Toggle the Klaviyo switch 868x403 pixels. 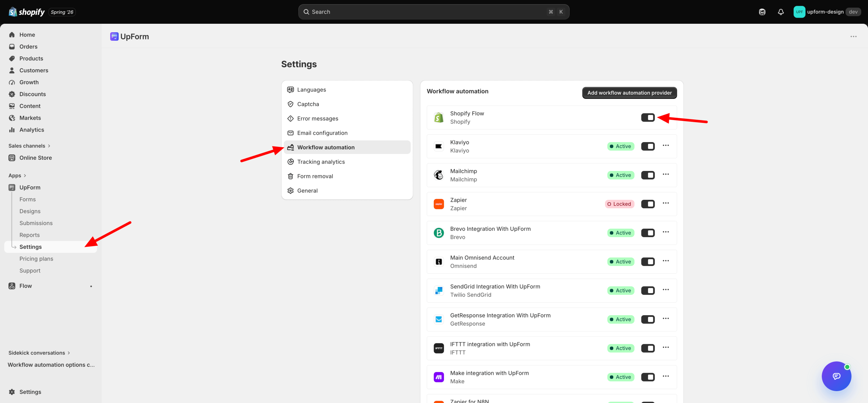click(x=648, y=147)
